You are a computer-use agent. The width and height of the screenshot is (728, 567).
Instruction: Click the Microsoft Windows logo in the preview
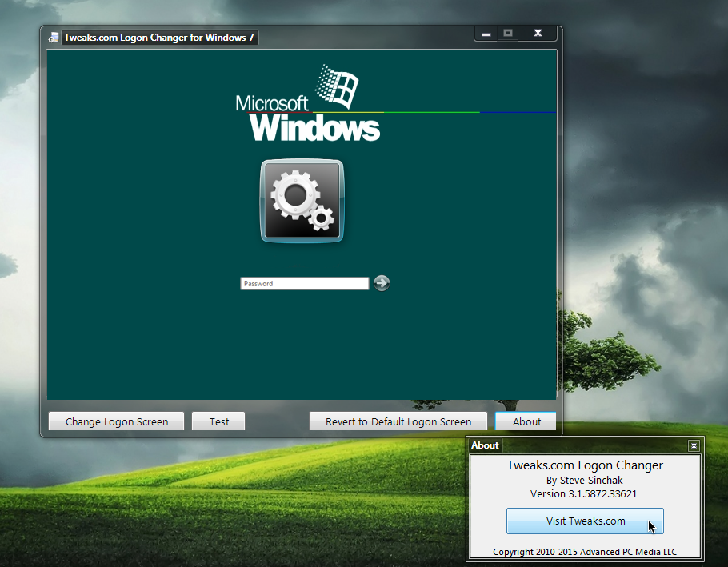click(308, 103)
